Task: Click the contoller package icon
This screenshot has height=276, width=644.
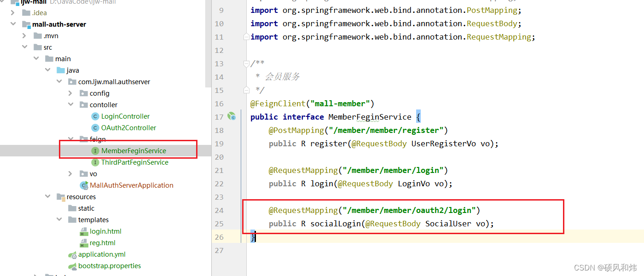Action: 84,105
